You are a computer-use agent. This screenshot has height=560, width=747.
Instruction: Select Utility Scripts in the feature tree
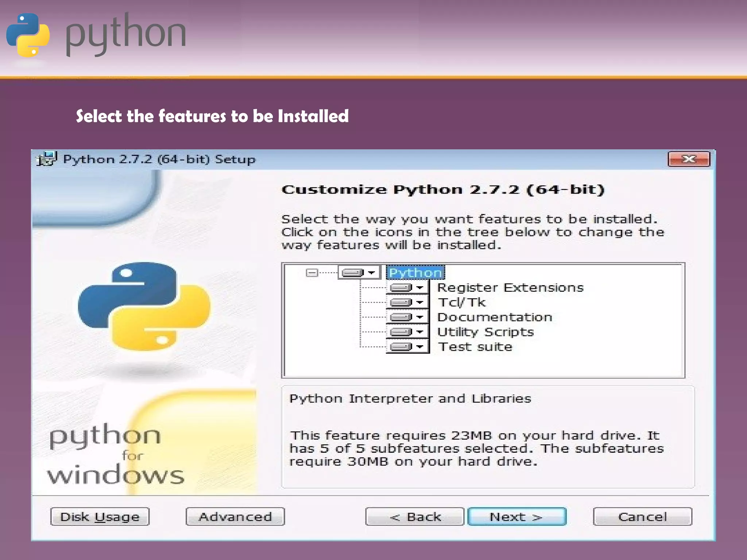click(485, 332)
